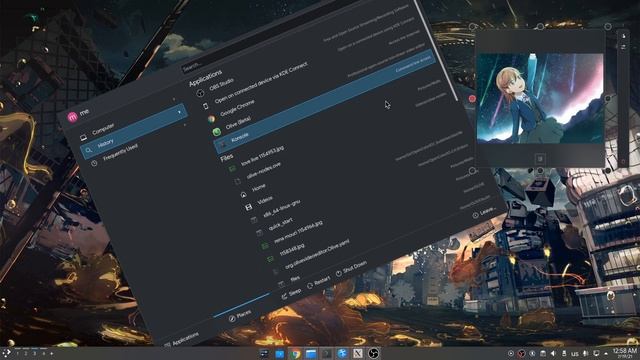Open the Videos entry under Files
Viewport: 640px width, 360px height.
tap(265, 200)
